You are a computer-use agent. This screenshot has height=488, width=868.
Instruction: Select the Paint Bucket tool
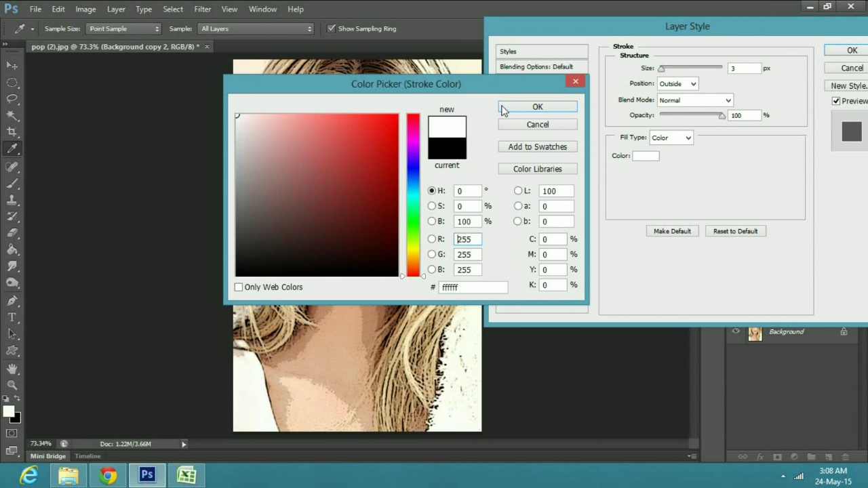[12, 250]
